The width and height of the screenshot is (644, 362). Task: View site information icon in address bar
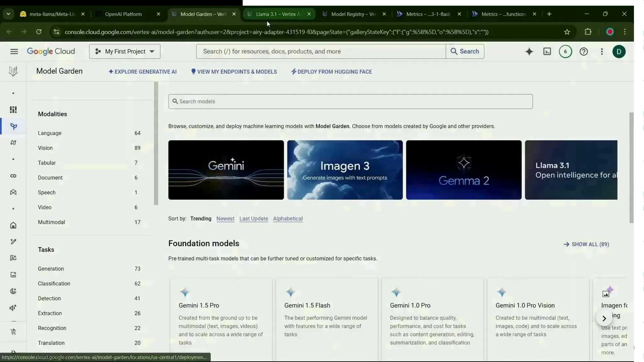(x=56, y=32)
